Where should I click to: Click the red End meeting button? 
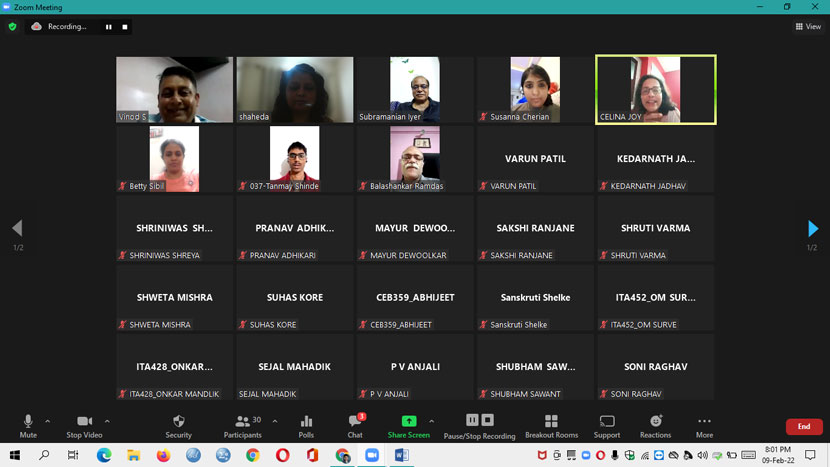coord(804,426)
